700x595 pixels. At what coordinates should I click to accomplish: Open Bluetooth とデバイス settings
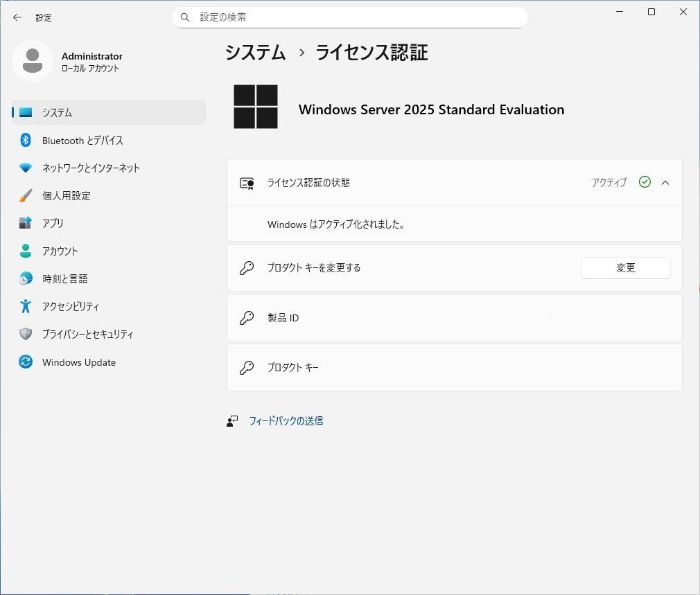[82, 141]
